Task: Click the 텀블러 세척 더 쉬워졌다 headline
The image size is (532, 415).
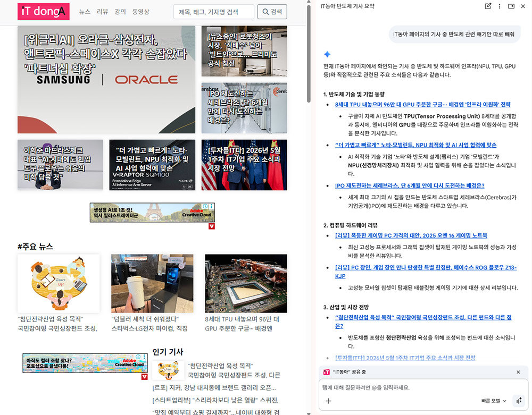Action: (x=149, y=324)
